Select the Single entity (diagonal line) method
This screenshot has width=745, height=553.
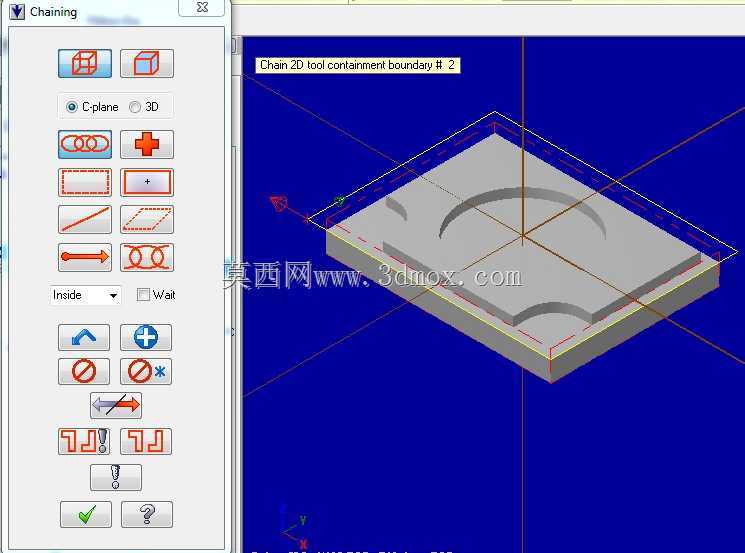[85, 219]
